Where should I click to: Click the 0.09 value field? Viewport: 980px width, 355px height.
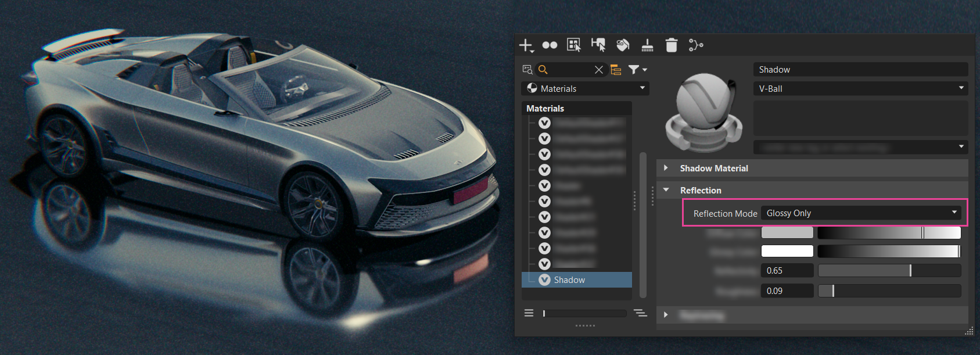click(787, 291)
